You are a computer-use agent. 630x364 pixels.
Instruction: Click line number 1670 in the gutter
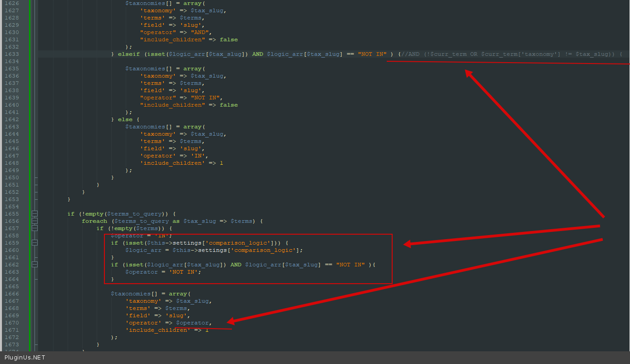(x=11, y=323)
